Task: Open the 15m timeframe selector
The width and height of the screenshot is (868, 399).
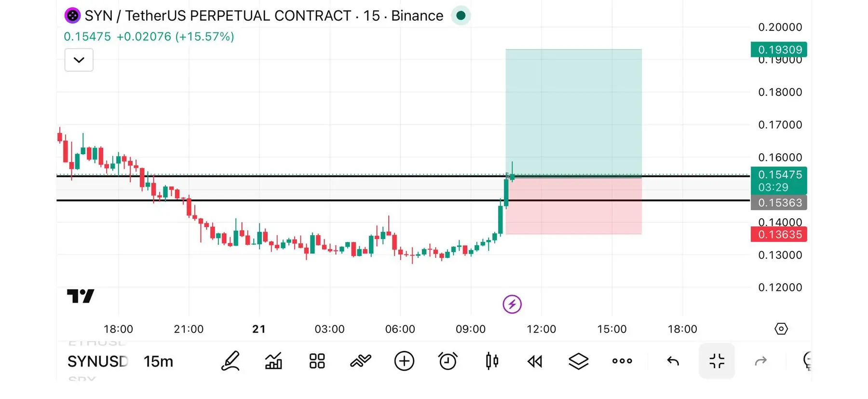Action: click(x=158, y=361)
